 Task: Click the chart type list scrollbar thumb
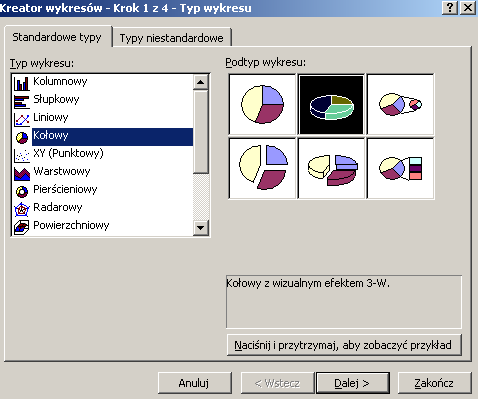tap(201, 132)
